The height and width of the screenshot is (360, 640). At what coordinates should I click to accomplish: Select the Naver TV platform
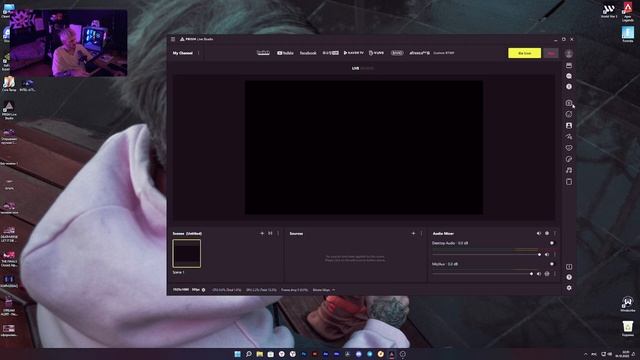point(353,53)
